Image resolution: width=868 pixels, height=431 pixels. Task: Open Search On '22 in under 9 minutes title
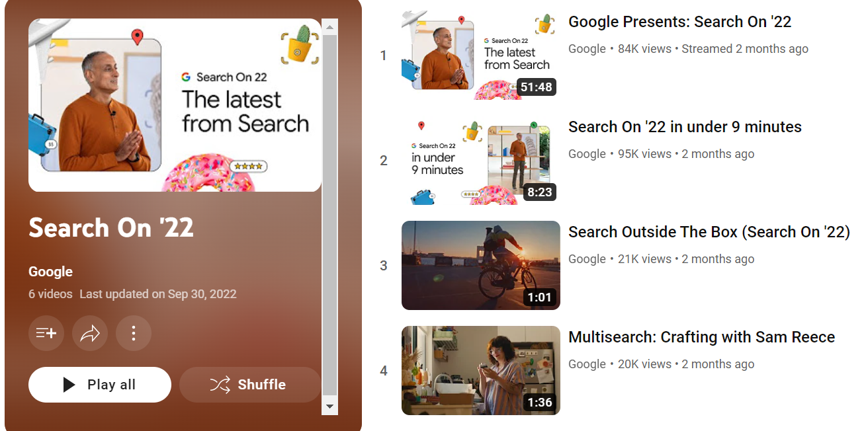tap(685, 127)
